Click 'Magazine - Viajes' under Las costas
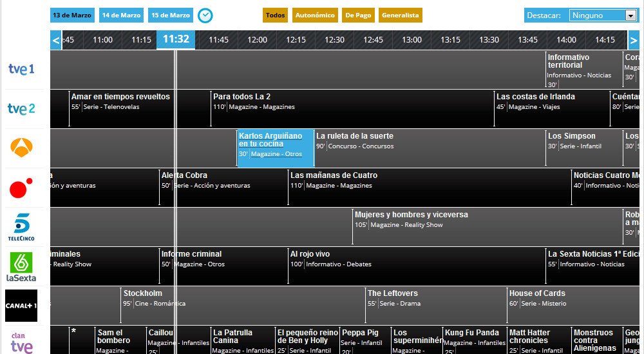This screenshot has width=644, height=354. click(534, 107)
